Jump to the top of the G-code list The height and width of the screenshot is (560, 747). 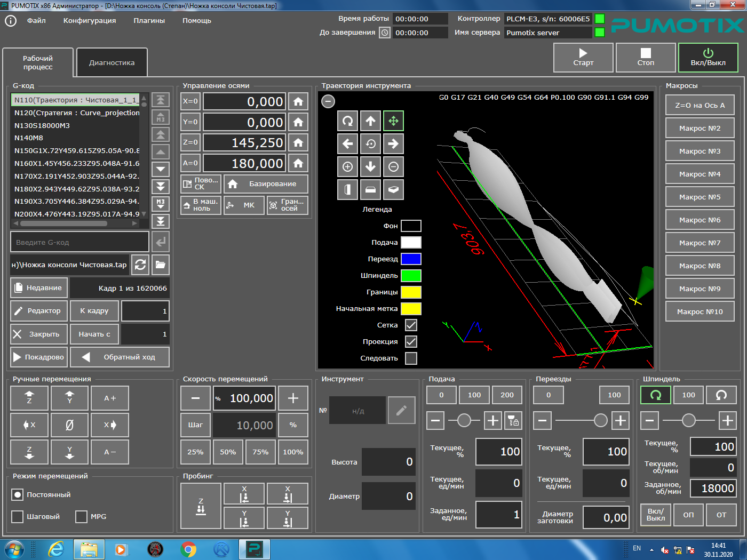coord(161,100)
